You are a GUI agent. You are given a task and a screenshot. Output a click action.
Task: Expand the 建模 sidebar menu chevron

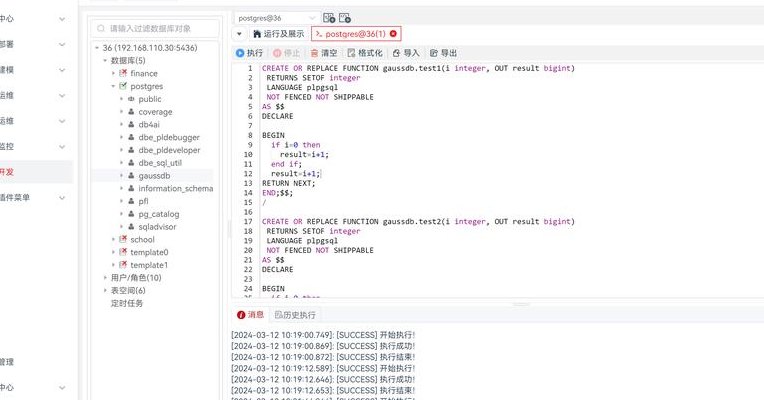[62, 70]
